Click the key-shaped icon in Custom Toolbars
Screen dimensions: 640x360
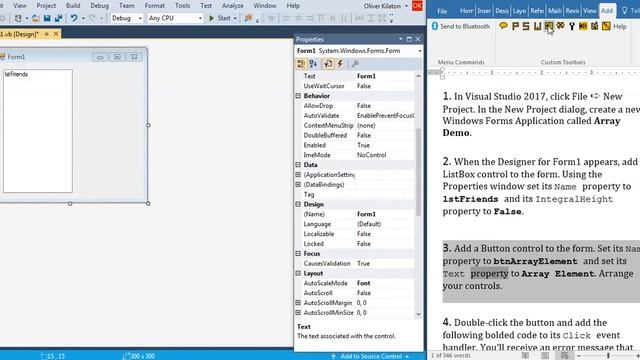click(572, 26)
